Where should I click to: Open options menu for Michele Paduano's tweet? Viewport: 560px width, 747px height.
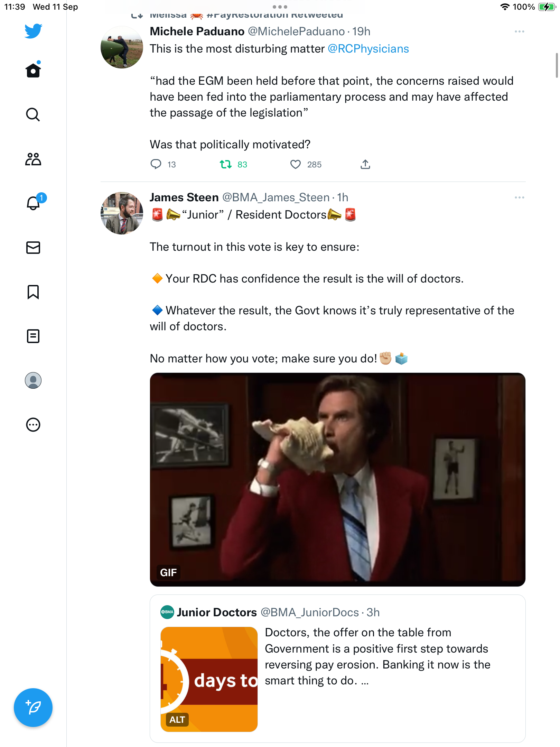[x=519, y=31]
